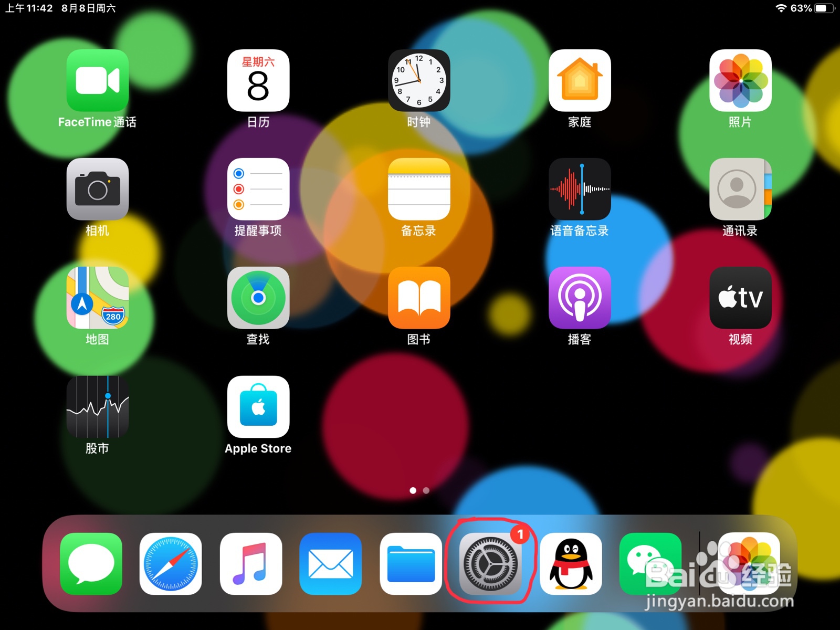
Task: Open the Books (图书) app
Action: pos(419,298)
